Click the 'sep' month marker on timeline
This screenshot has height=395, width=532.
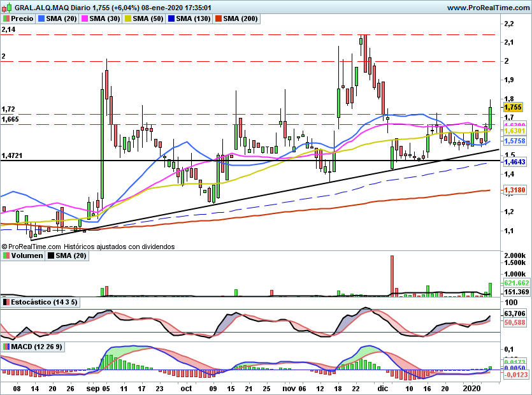[93, 387]
